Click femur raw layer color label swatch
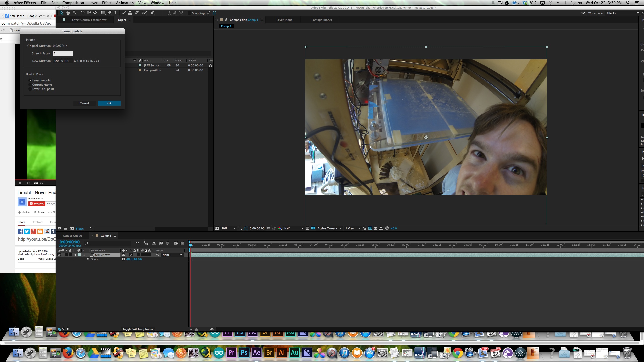Screen dimensions: 644x362 (x=79, y=255)
